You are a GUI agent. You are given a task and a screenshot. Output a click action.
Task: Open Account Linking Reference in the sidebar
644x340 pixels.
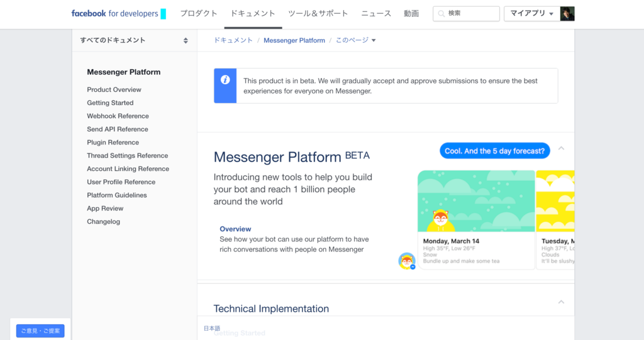click(128, 168)
